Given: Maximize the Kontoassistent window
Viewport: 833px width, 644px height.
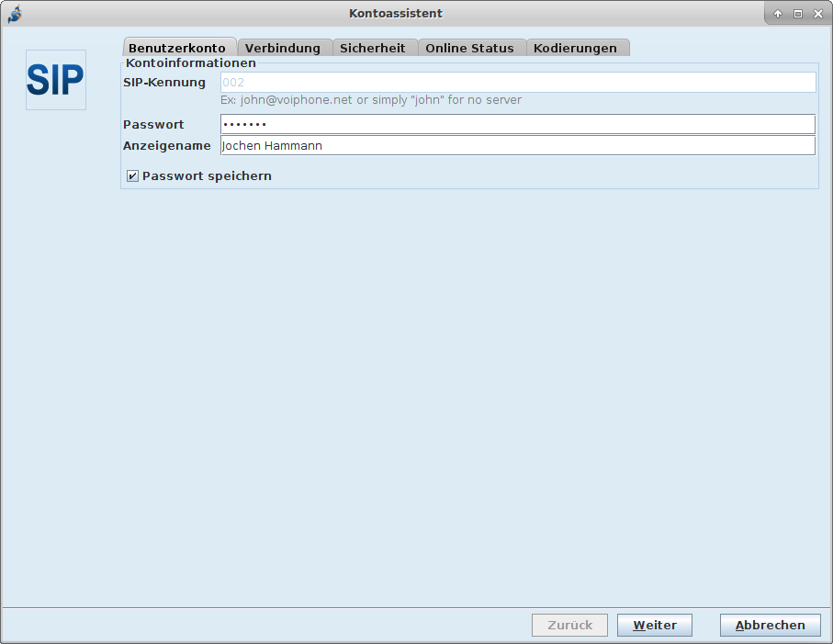Looking at the screenshot, I should pyautogui.click(x=797, y=14).
